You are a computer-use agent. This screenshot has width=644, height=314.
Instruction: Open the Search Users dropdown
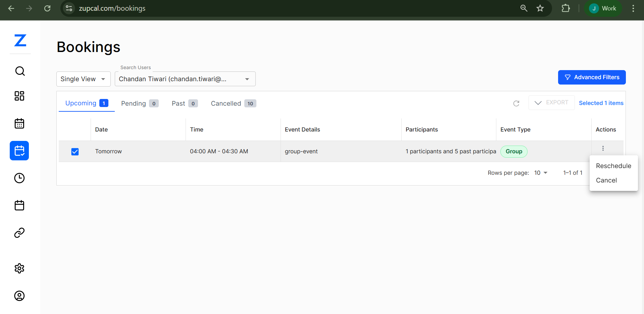tap(185, 79)
